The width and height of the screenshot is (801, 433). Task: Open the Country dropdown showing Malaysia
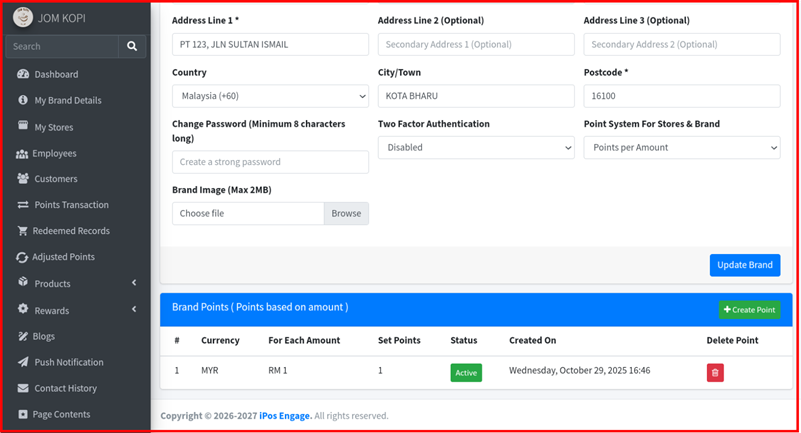(x=270, y=96)
